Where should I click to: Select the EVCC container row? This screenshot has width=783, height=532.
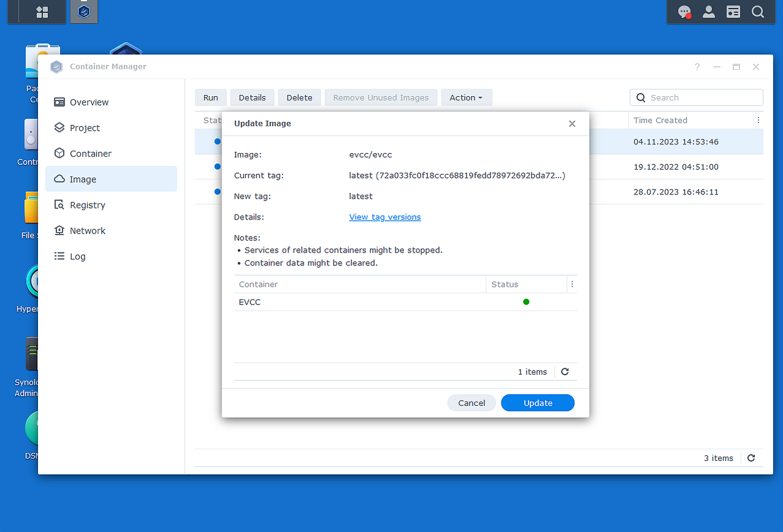[x=405, y=302]
